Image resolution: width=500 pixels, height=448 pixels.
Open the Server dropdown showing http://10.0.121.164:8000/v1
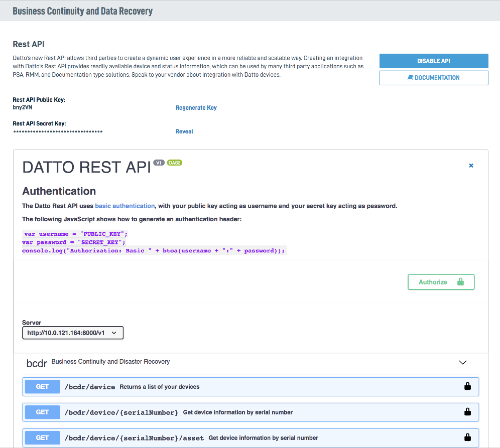[73, 333]
